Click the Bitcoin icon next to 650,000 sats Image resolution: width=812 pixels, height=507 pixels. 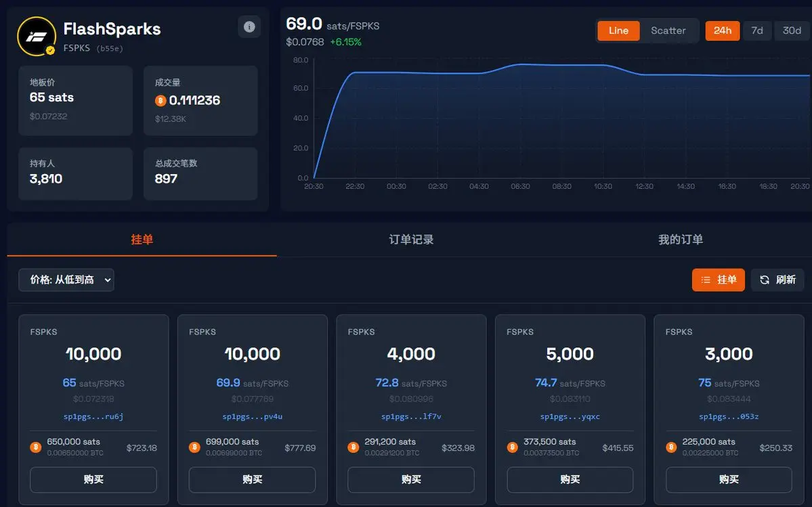click(x=36, y=447)
